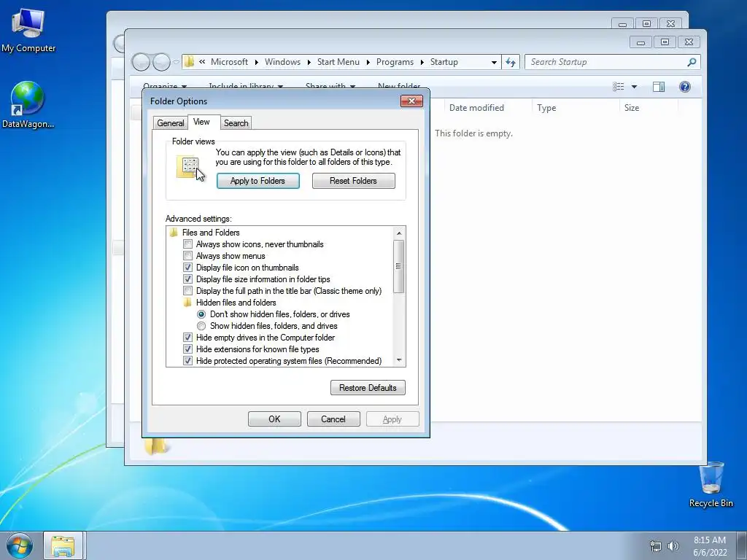Show hidden path via double chevron
This screenshot has height=560, width=747.
[202, 62]
